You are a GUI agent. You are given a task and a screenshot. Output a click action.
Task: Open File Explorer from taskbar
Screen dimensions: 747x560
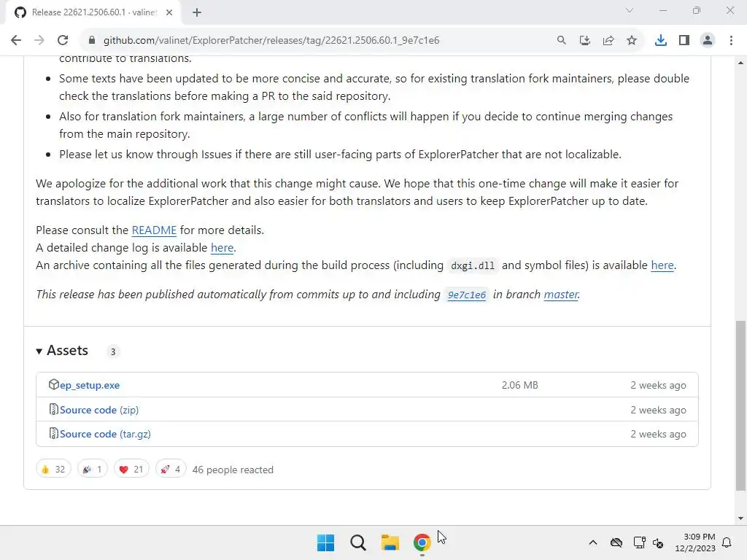coord(390,542)
